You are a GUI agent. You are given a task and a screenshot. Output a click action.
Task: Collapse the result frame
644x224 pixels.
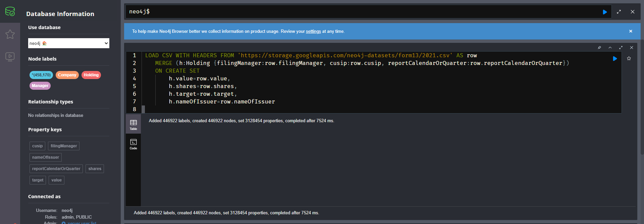tap(610, 48)
